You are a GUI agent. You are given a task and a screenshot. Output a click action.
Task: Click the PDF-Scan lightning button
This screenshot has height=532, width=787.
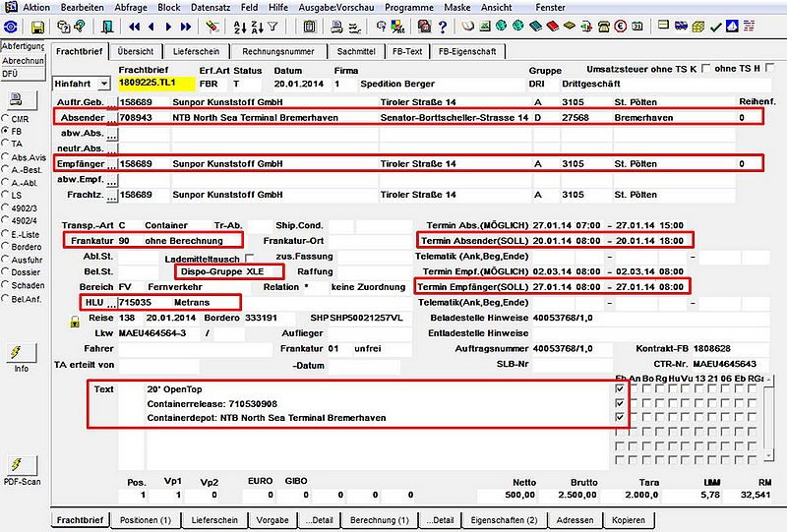(22, 465)
